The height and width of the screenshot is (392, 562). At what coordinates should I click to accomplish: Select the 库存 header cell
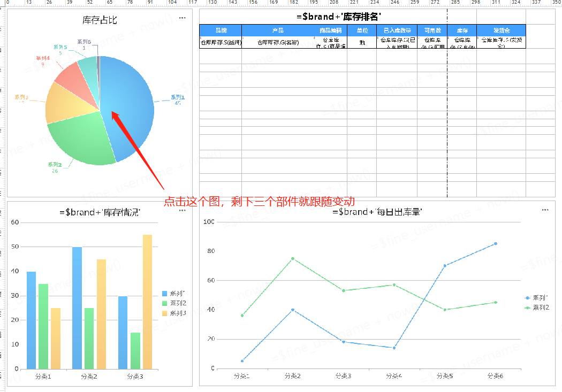462,30
